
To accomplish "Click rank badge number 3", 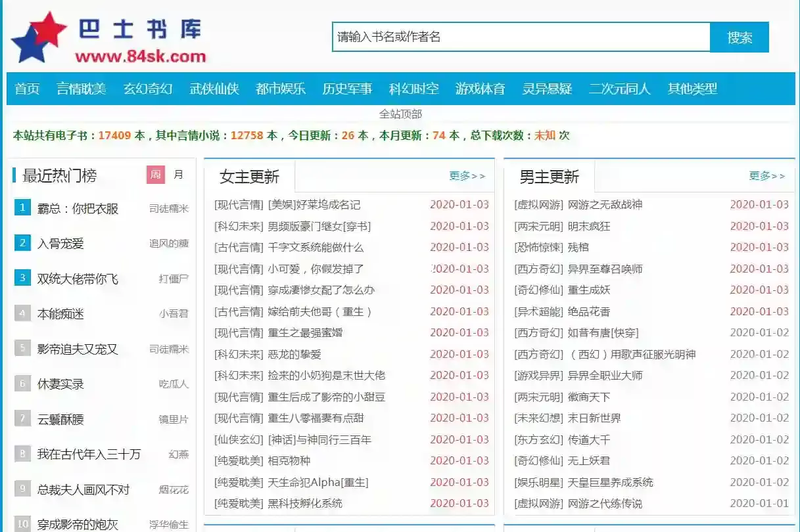I will [22, 278].
